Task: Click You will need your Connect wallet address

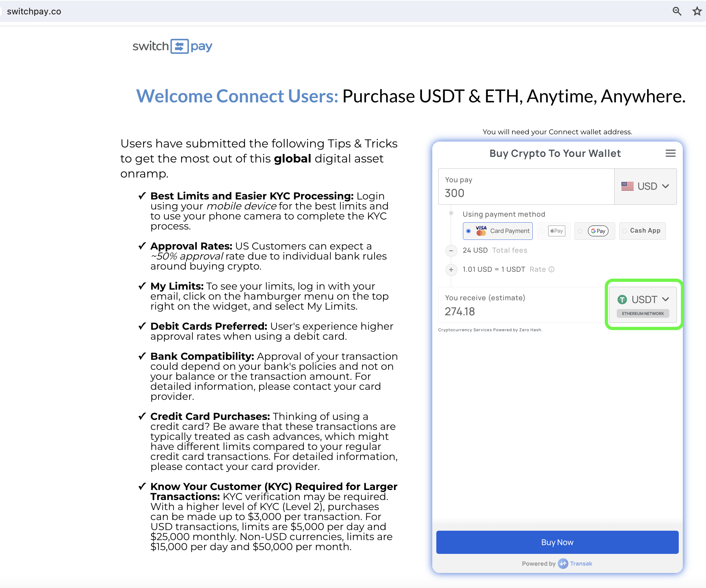Action: pyautogui.click(x=557, y=132)
